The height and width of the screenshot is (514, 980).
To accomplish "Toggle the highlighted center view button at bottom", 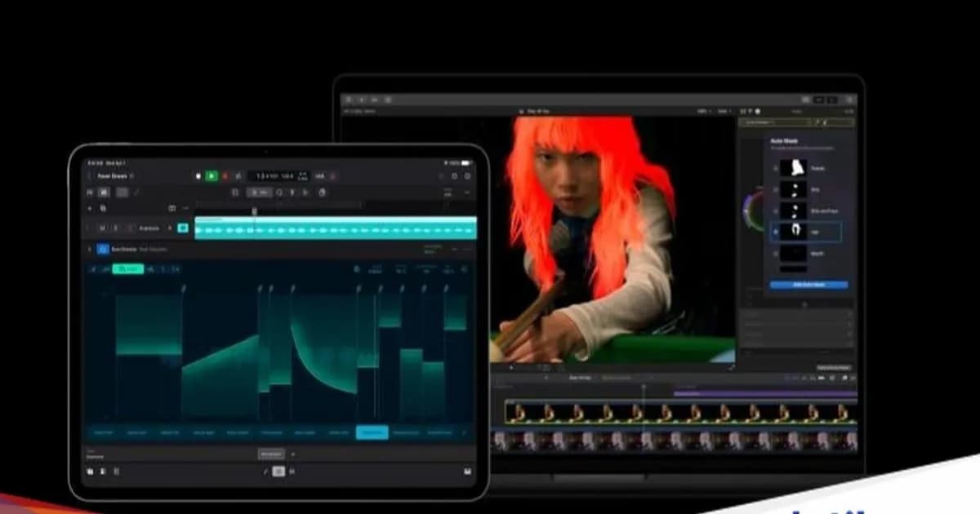I will click(x=278, y=472).
